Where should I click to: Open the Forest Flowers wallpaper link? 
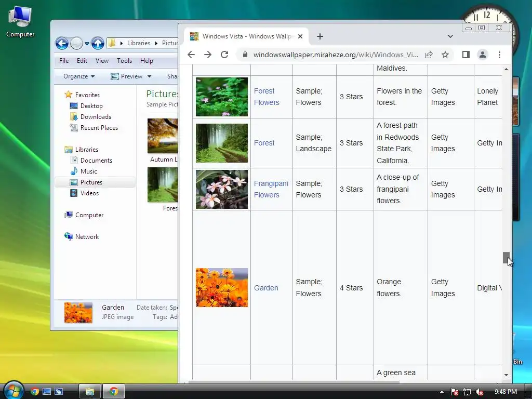point(267,97)
